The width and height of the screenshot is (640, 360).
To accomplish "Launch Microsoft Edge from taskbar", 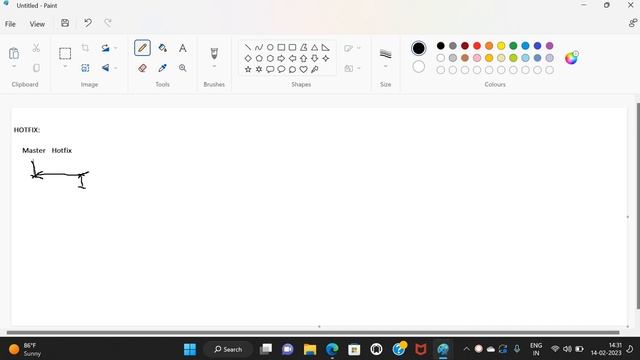I will 332,349.
